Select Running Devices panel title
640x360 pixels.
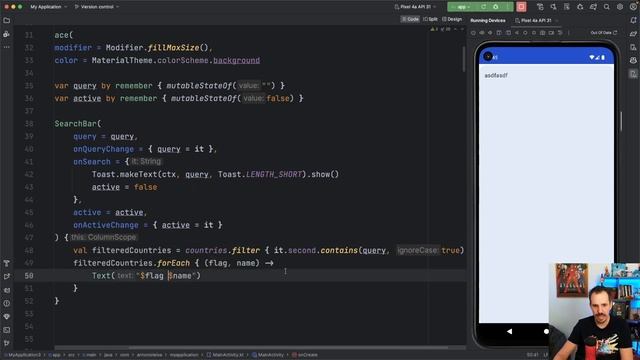pos(488,20)
